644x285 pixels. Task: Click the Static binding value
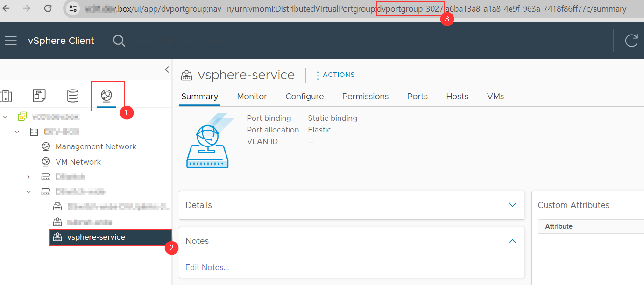click(333, 118)
